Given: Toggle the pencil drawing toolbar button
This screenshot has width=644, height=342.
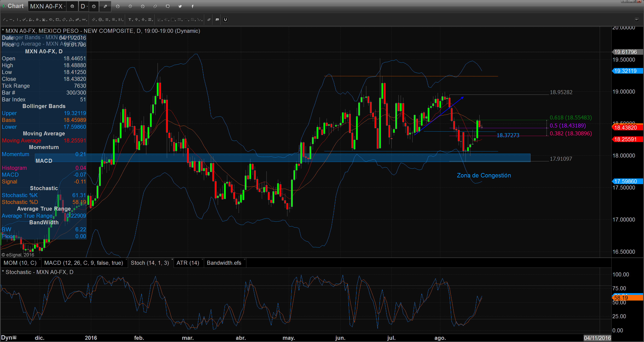Looking at the screenshot, I should [x=105, y=6].
